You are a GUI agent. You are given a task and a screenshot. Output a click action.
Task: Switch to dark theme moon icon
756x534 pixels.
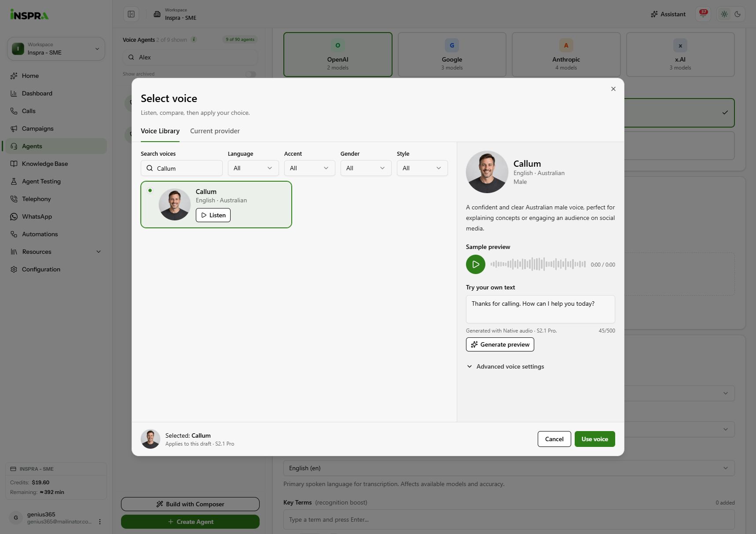point(738,14)
